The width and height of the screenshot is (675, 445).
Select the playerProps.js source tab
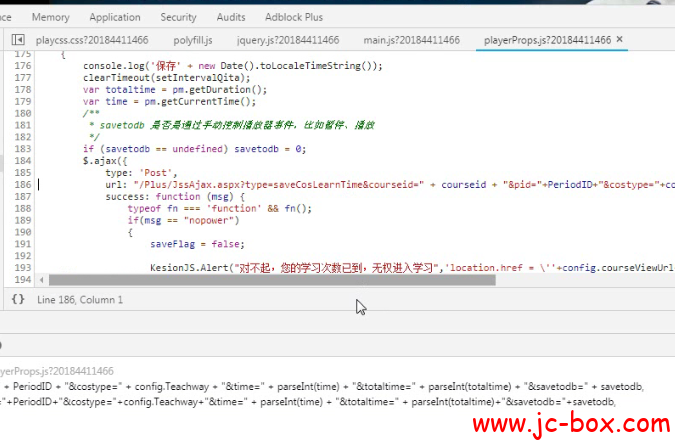click(546, 40)
